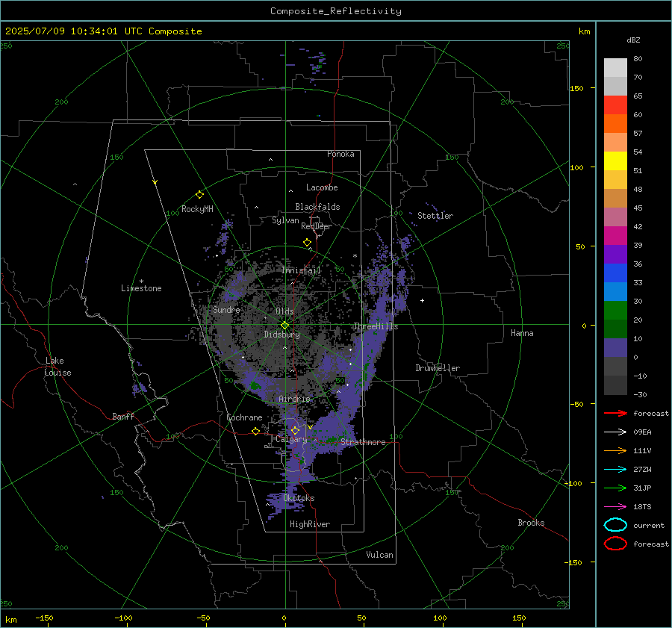
Task: Click the Ponoka map label
Action: click(x=340, y=154)
